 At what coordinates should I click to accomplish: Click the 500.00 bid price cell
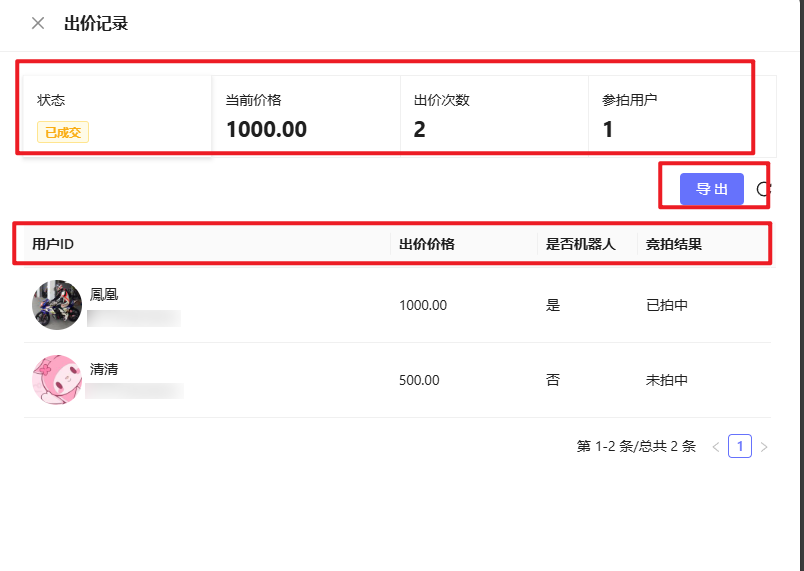click(419, 380)
